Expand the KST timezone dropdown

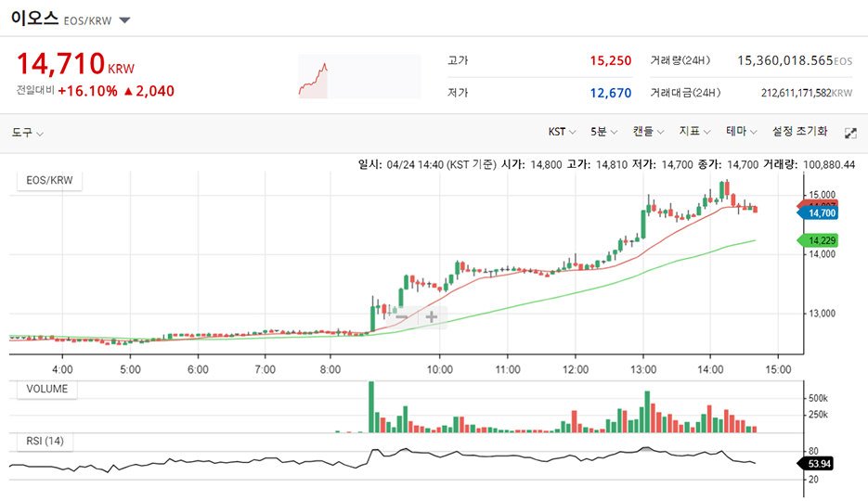pos(563,133)
